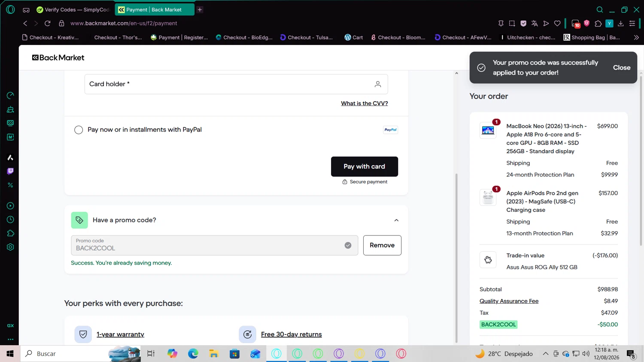Open GX Cleaner broom icon in sidebar
This screenshot has height=362, width=644.
10,109
